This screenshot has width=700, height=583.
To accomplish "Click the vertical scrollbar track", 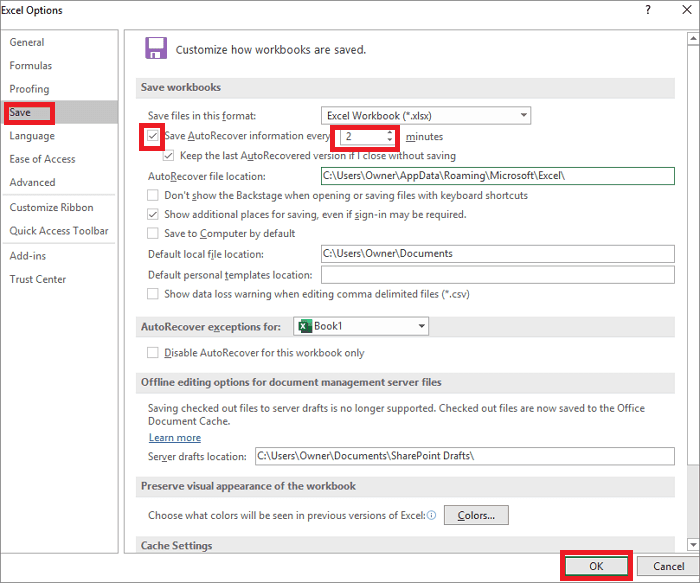I will coord(693,500).
